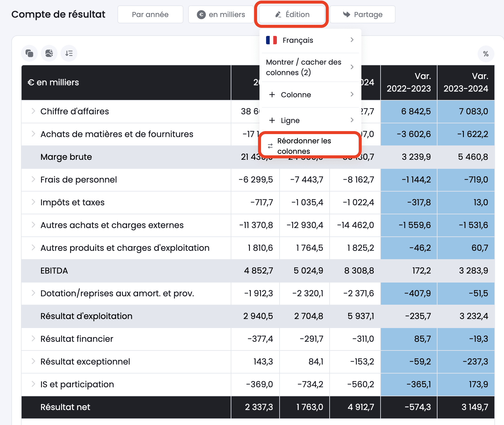Open the Français language submenu
Viewport: 504px width, 425px height.
point(310,40)
